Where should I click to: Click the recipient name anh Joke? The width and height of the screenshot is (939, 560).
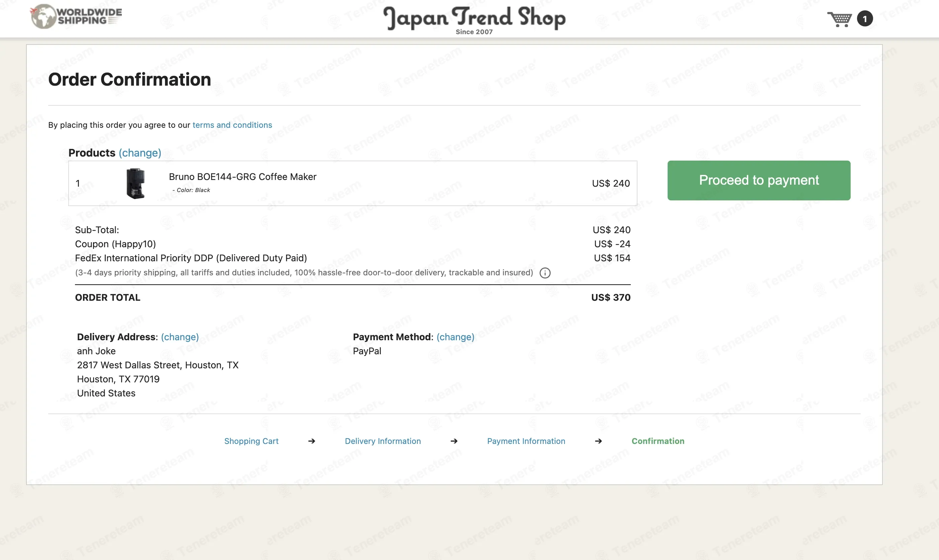point(96,351)
